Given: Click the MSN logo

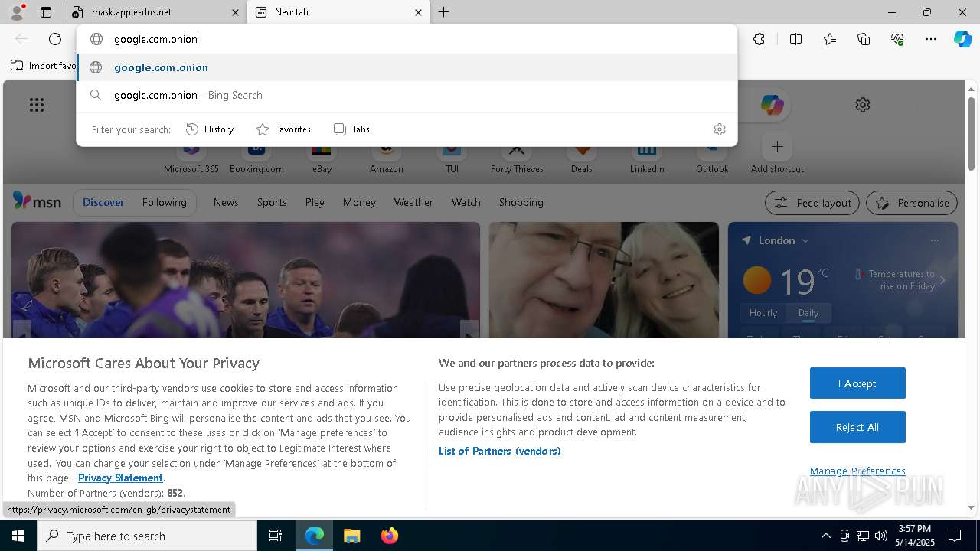Looking at the screenshot, I should pyautogui.click(x=37, y=202).
